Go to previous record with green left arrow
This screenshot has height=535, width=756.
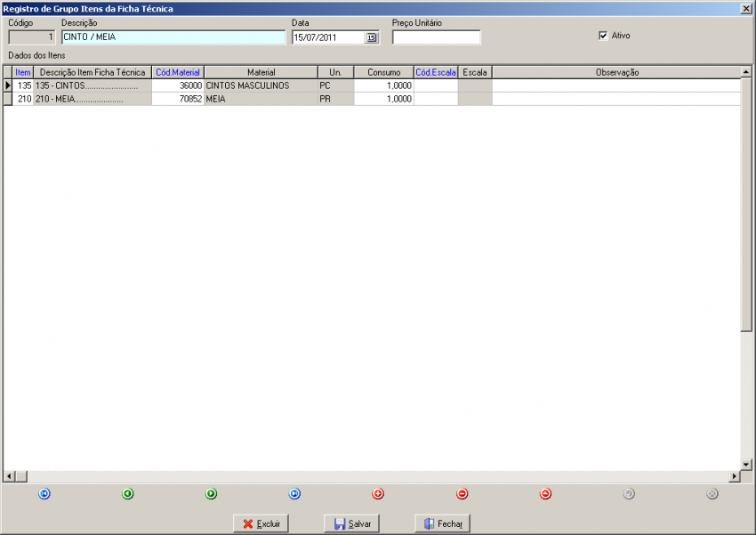128,493
